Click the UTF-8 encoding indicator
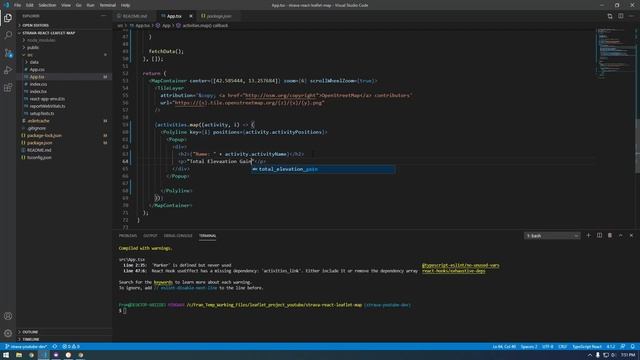This screenshot has height=360, width=640. point(547,347)
